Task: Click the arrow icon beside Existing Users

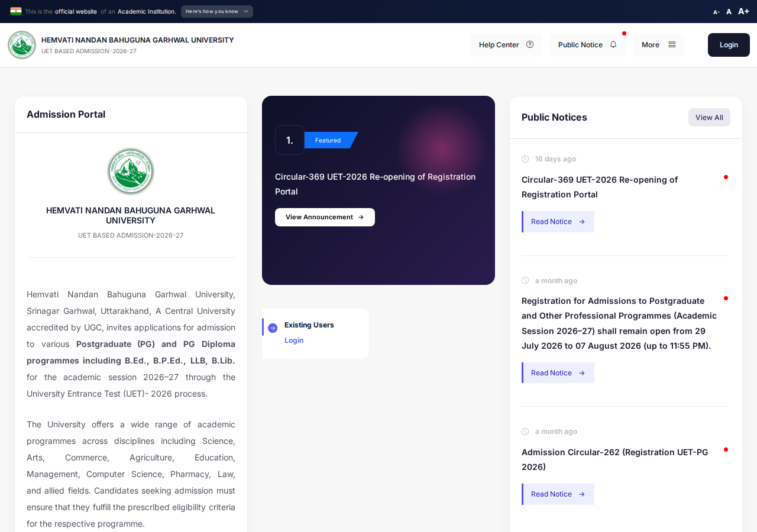Action: (x=273, y=327)
